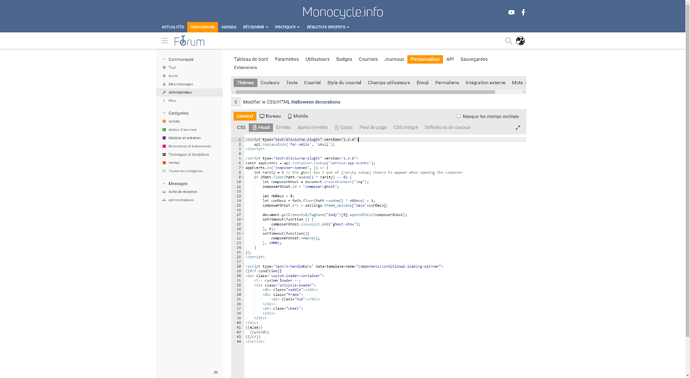Select the En-tête editor tab
The image size is (690, 378).
283,128
